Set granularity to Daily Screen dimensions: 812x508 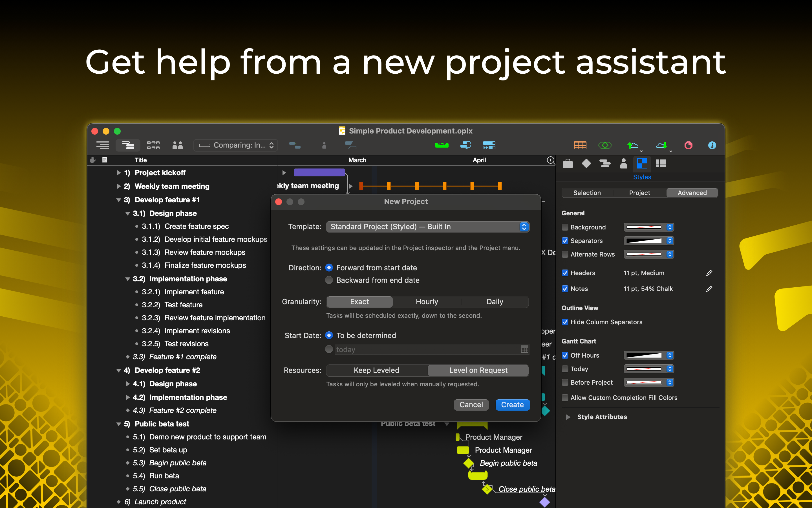click(495, 302)
